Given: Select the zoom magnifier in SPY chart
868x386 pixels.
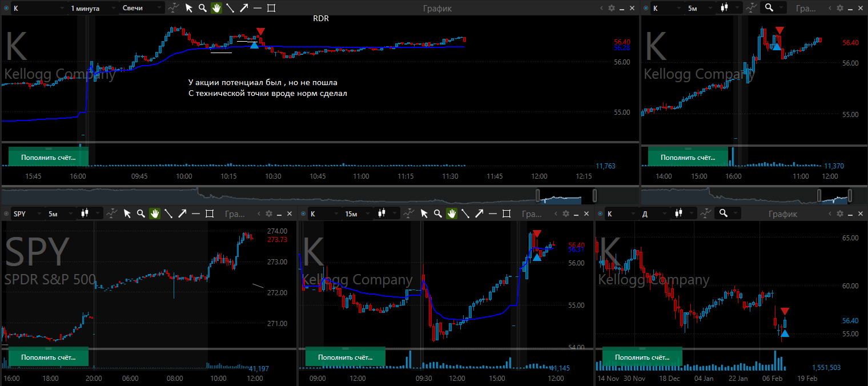Looking at the screenshot, I should [x=140, y=214].
